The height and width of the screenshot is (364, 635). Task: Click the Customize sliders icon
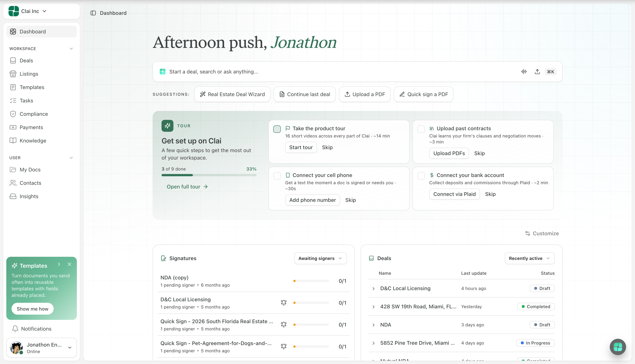pos(527,234)
